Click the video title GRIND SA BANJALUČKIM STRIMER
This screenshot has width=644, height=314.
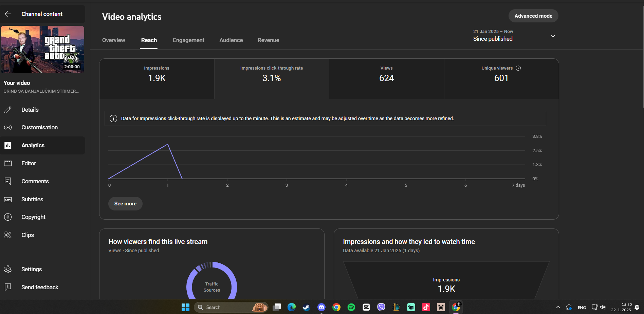(x=41, y=91)
